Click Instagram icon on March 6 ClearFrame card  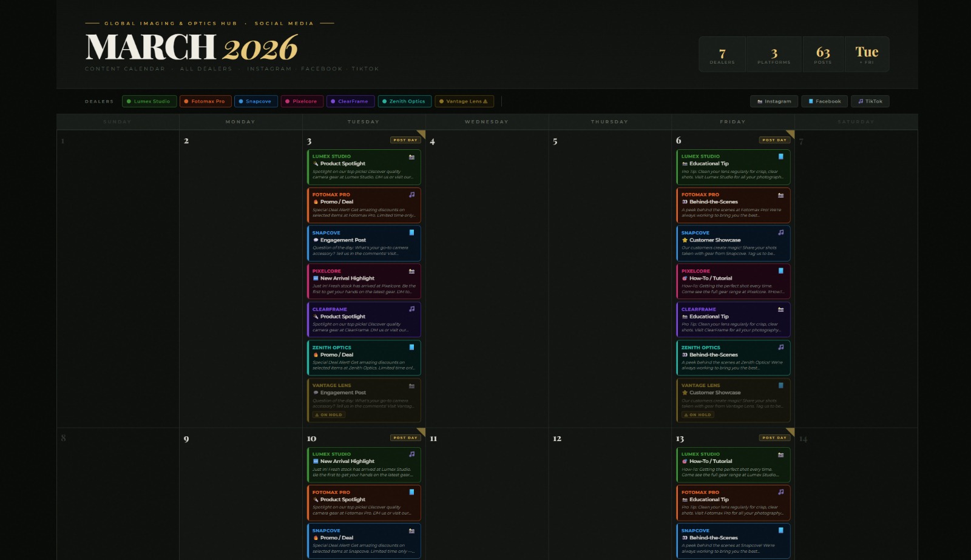point(780,309)
